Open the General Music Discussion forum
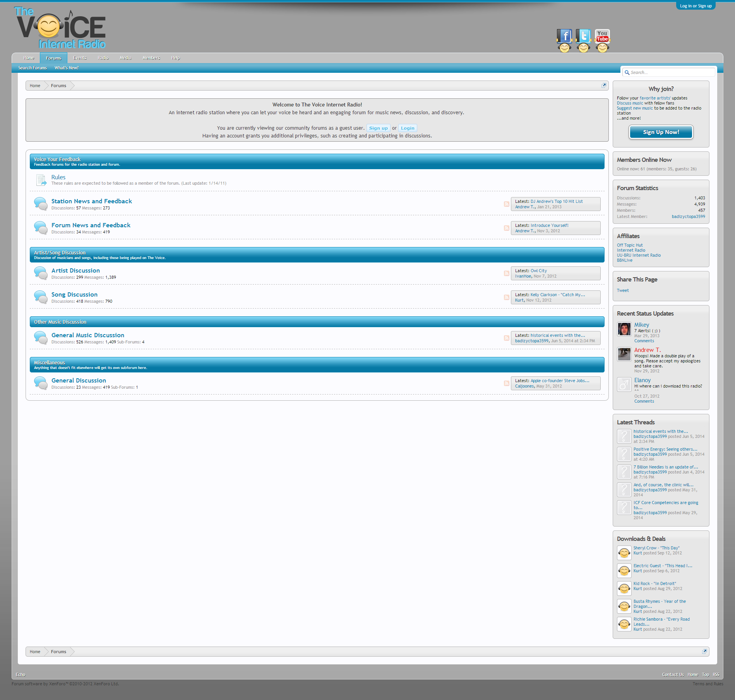 point(88,335)
